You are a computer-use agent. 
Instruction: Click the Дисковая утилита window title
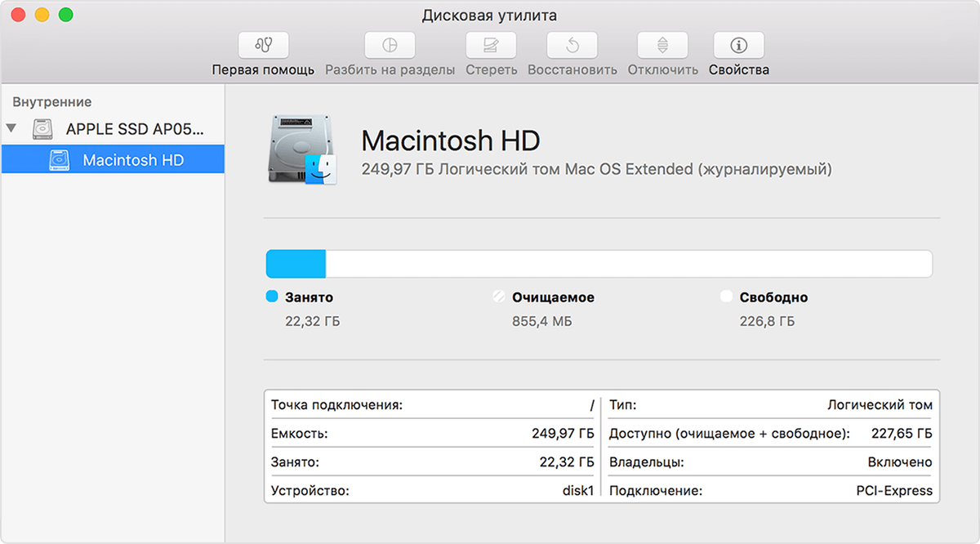pyautogui.click(x=490, y=15)
